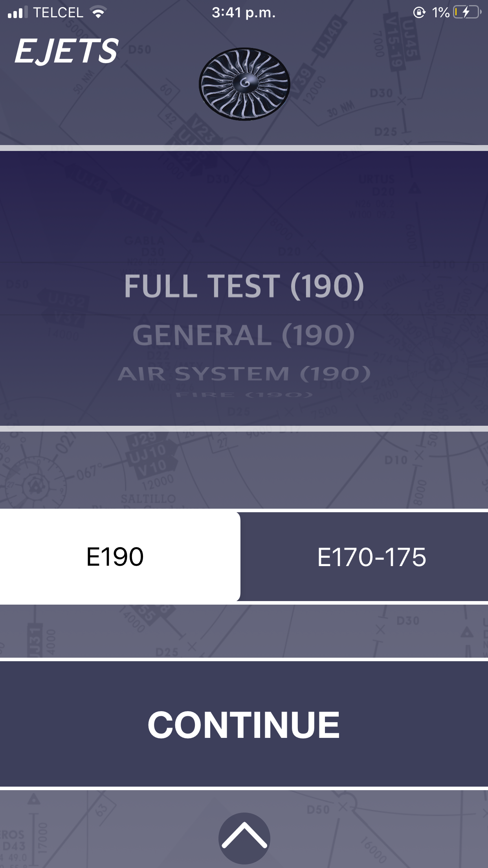
Task: Select the E190 aircraft segment
Action: (x=115, y=557)
